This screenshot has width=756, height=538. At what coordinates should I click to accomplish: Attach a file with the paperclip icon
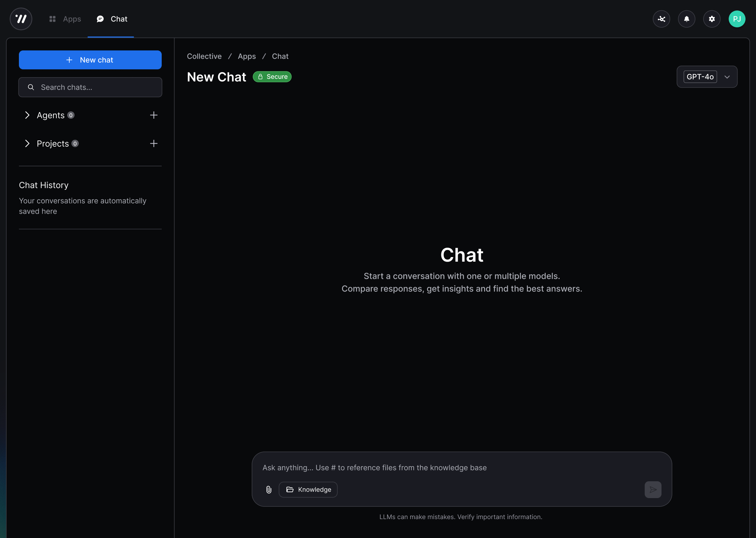[x=269, y=490]
